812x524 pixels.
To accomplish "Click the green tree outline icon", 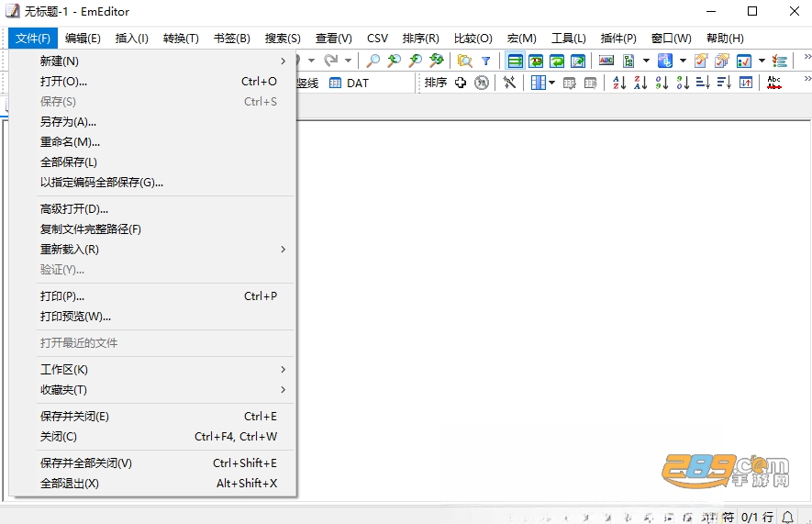I will (x=628, y=61).
